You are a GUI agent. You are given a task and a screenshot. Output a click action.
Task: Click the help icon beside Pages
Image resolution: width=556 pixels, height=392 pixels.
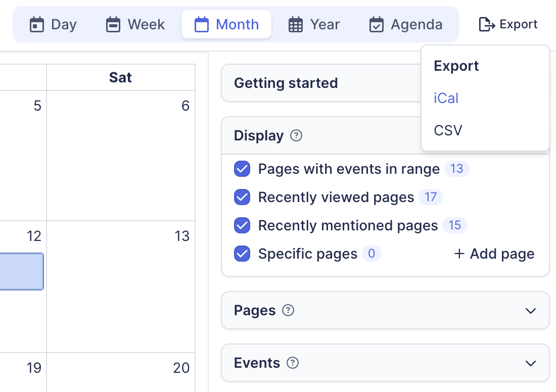(288, 310)
